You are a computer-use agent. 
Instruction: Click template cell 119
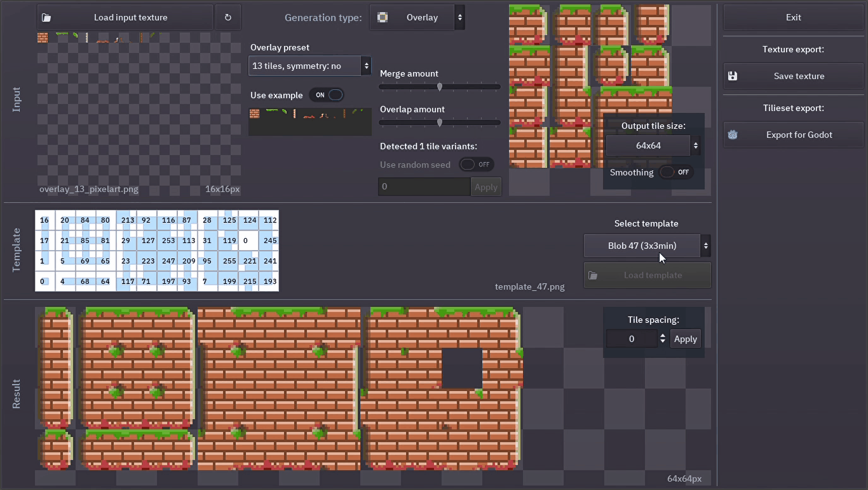pos(229,241)
